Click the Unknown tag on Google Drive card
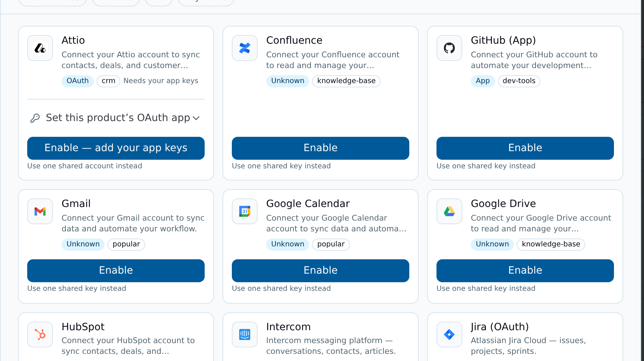Image resolution: width=644 pixels, height=361 pixels. (492, 244)
